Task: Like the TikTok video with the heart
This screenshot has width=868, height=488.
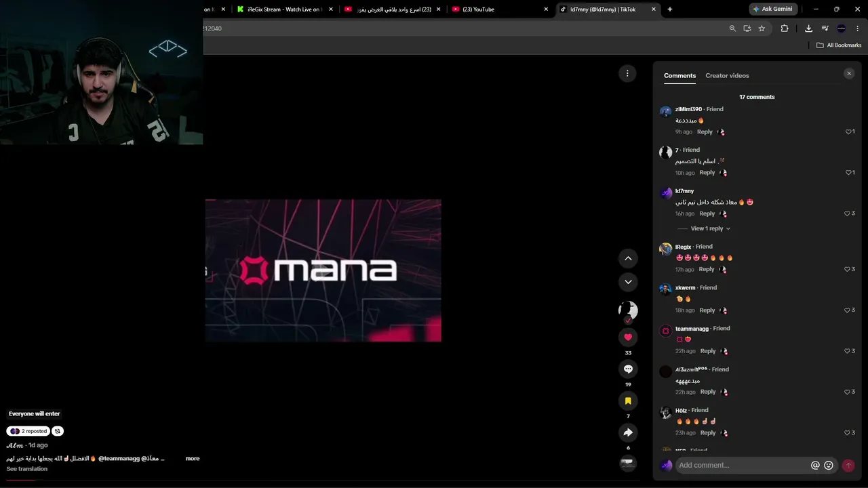Action: click(628, 337)
